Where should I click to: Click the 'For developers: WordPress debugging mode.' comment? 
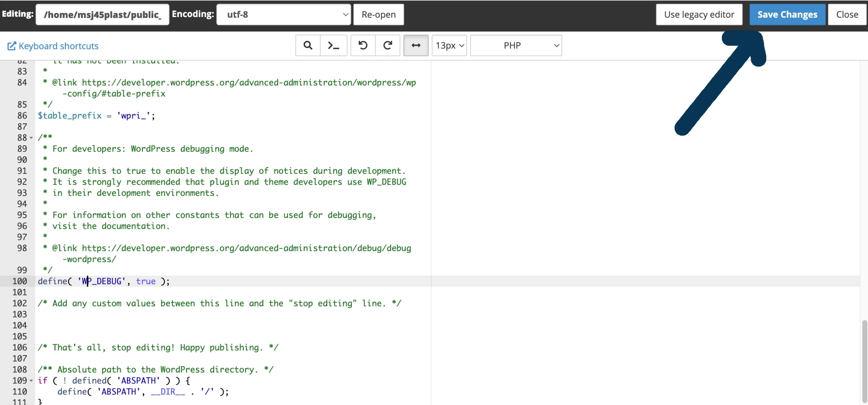tap(153, 149)
